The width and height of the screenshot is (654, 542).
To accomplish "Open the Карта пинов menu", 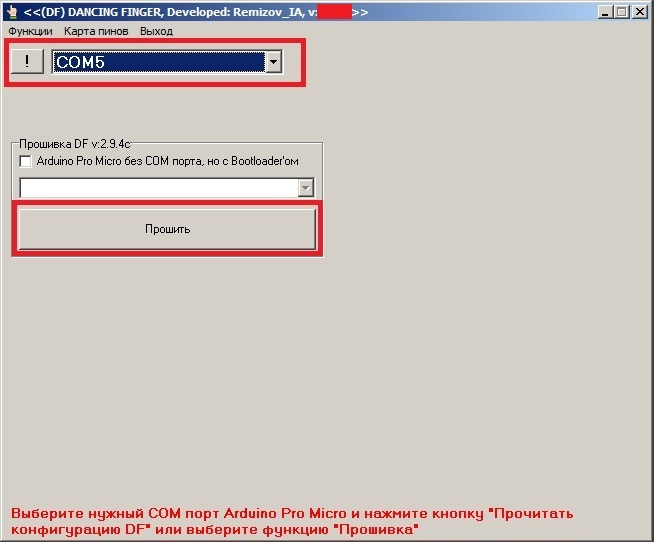I will point(96,31).
